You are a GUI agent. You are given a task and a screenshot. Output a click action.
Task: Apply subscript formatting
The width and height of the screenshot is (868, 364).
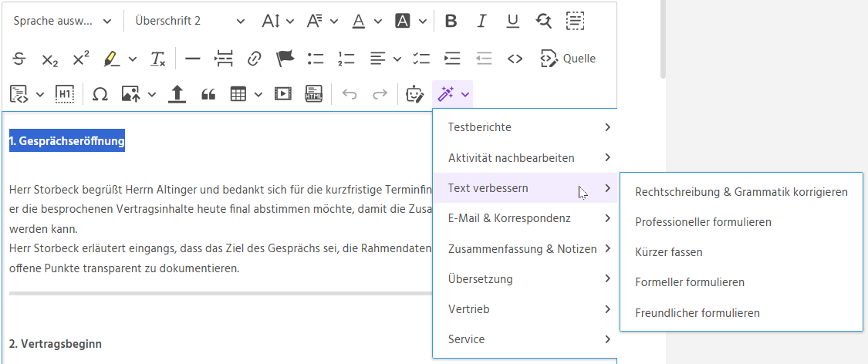click(x=50, y=59)
